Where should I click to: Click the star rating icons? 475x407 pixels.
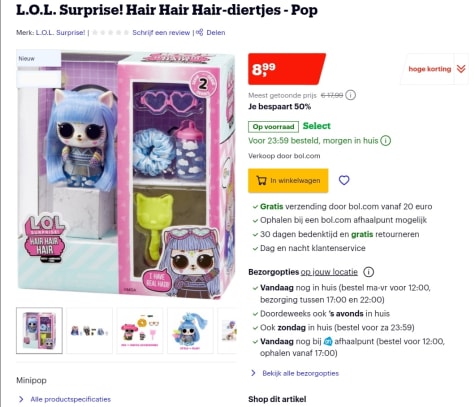110,33
